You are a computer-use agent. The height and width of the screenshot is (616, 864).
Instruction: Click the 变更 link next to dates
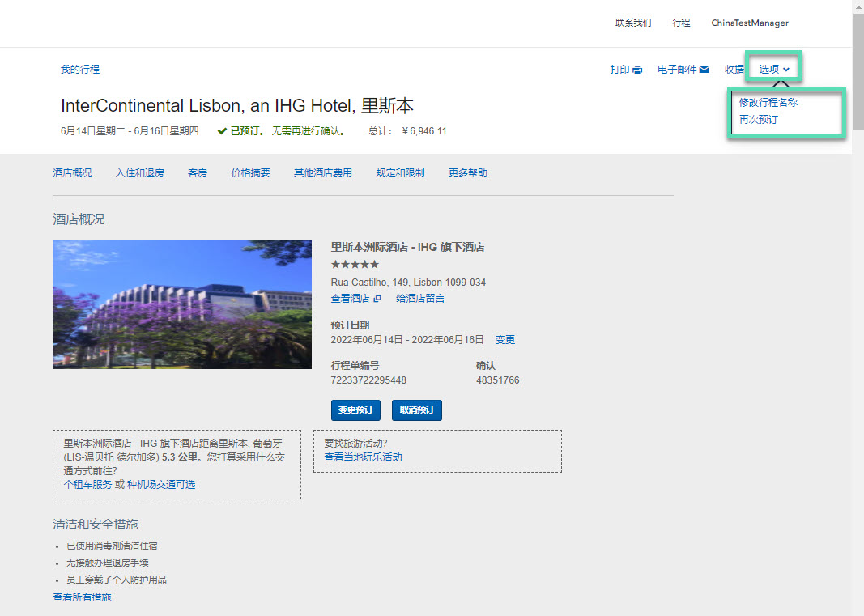pyautogui.click(x=505, y=340)
